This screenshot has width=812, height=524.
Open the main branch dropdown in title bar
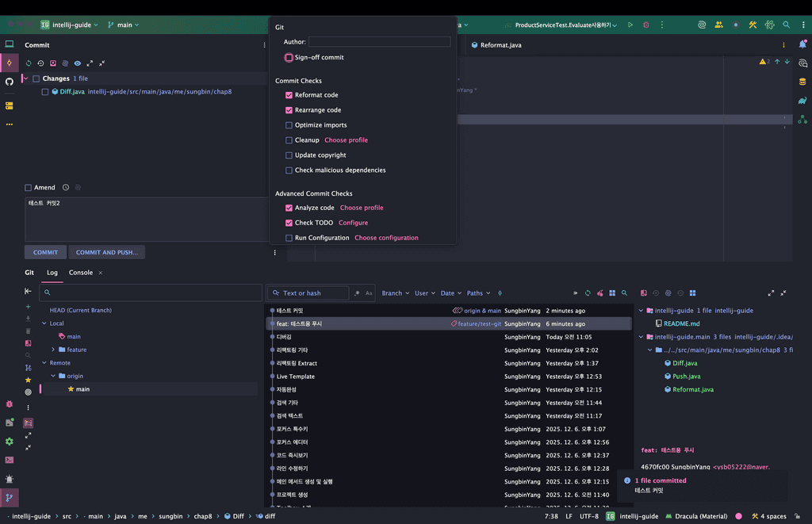123,25
